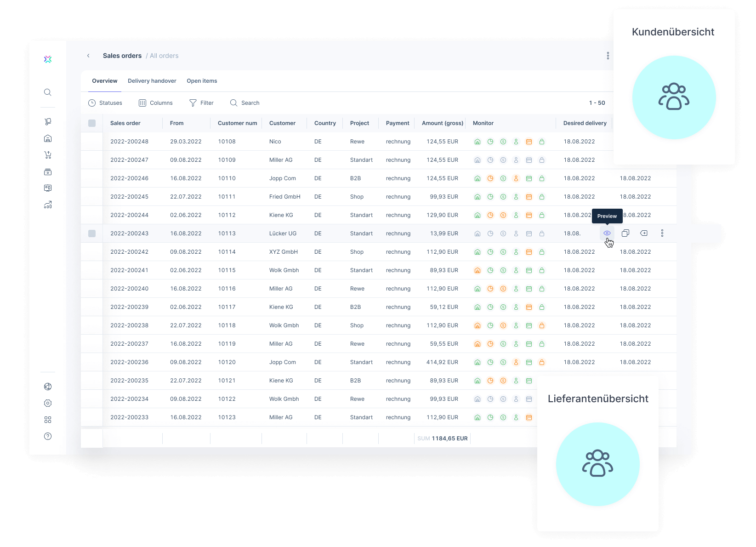Open the Filter option
Viewport: 756px width, 547px height.
(202, 103)
